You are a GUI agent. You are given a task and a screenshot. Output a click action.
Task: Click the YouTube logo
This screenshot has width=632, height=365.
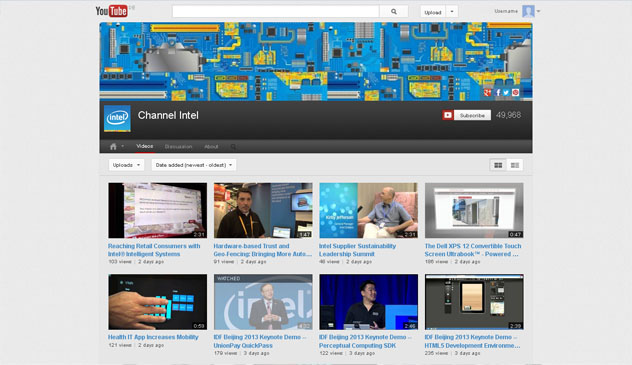(112, 11)
